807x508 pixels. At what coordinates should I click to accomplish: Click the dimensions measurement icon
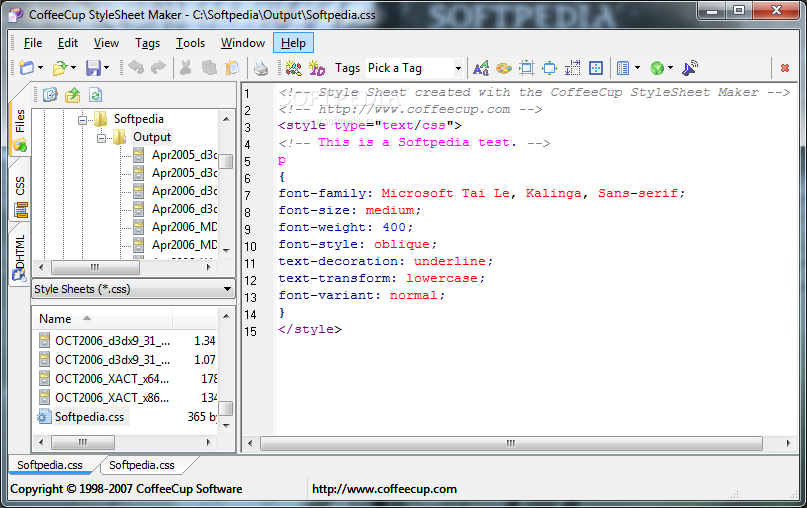pos(572,68)
